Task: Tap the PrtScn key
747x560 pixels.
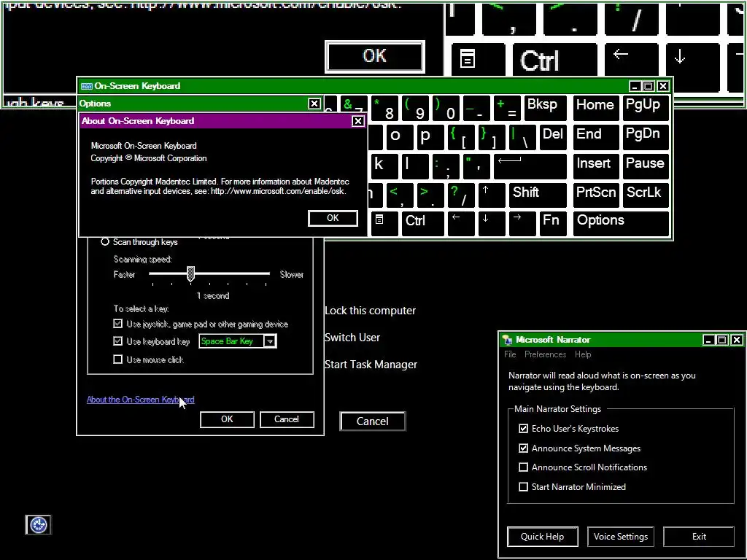Action: [596, 195]
